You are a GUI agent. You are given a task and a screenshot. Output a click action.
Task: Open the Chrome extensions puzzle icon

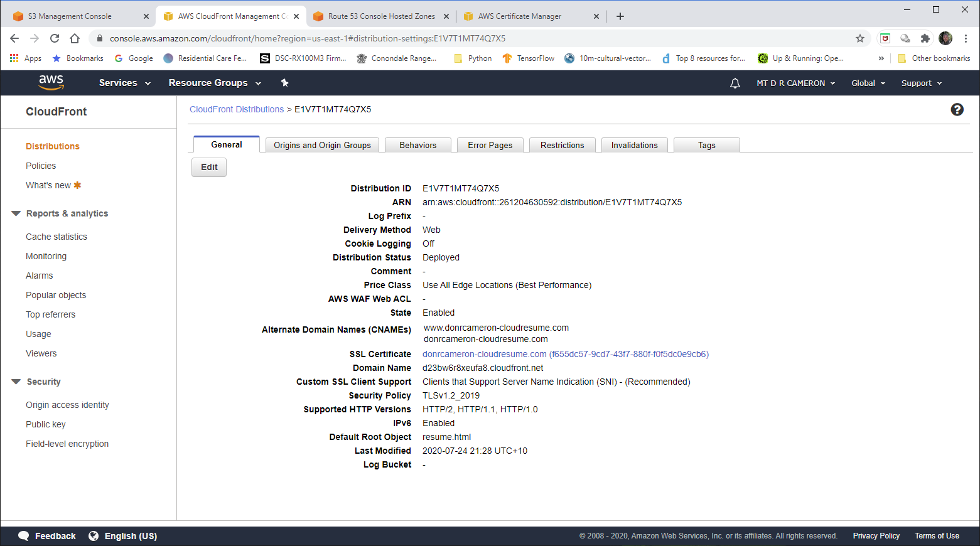tap(925, 38)
